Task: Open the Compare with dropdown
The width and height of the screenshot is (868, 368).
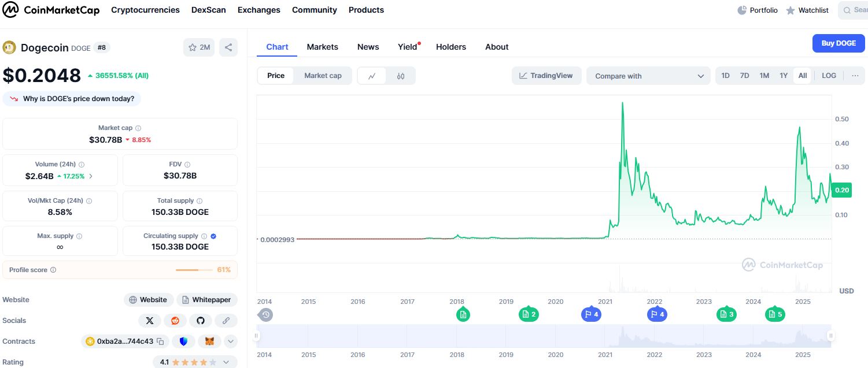Action: (x=649, y=76)
